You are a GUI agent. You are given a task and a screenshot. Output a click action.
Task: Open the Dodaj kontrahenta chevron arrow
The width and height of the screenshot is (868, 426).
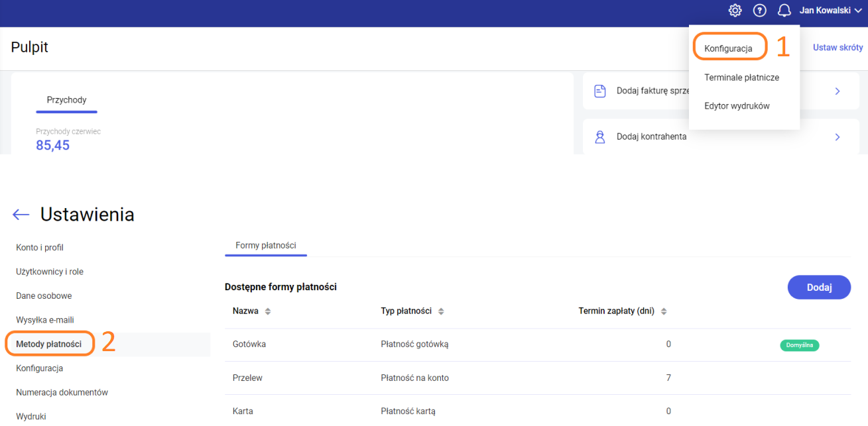[837, 136]
